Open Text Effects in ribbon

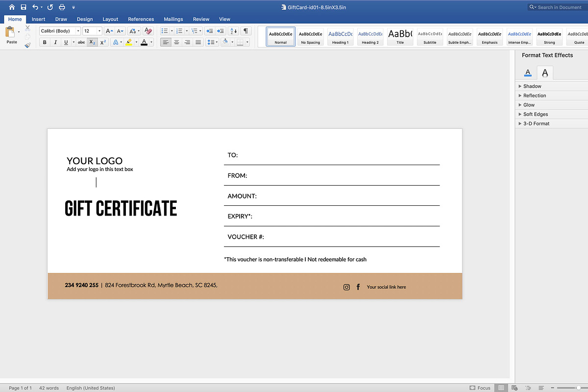[116, 43]
